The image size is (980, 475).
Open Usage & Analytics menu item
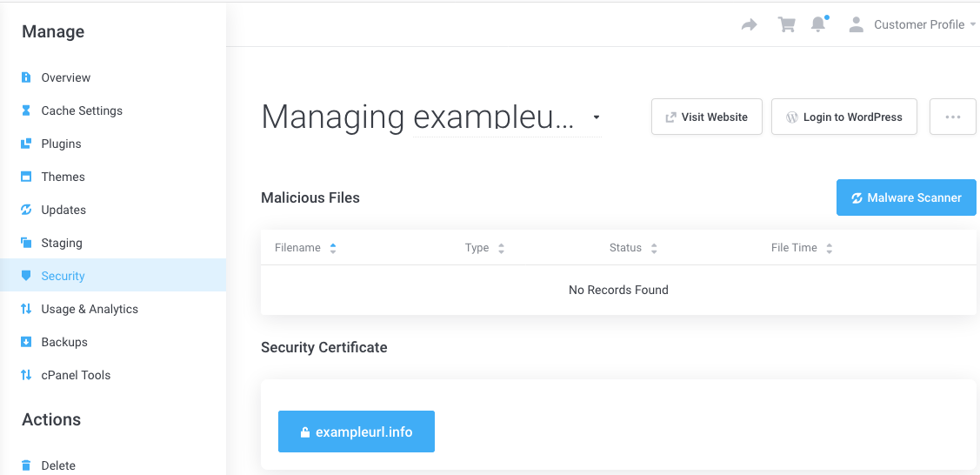90,309
